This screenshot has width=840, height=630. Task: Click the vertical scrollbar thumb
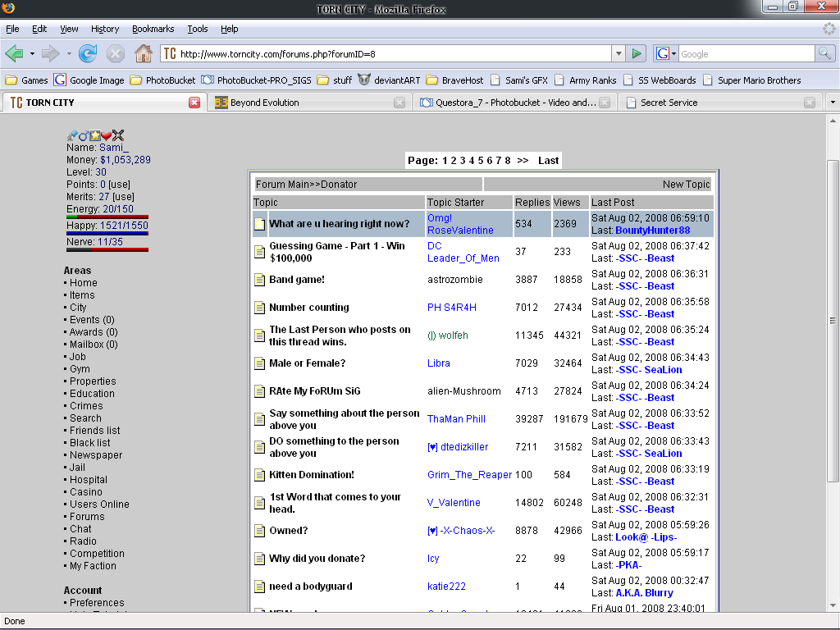(833, 320)
